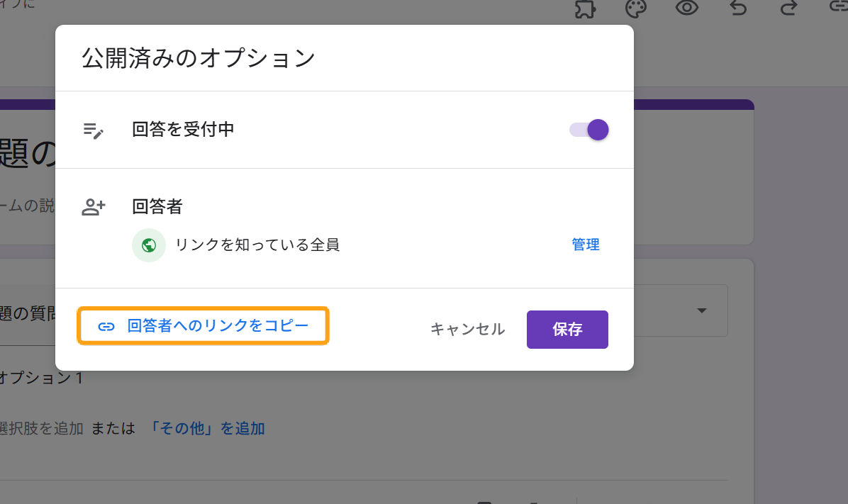Click the undo arrow icon

coord(738,9)
